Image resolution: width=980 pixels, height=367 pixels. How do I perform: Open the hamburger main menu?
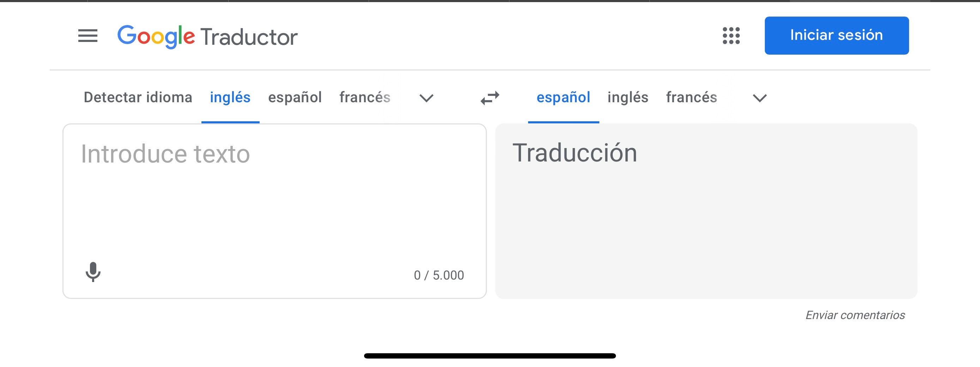pos(88,36)
